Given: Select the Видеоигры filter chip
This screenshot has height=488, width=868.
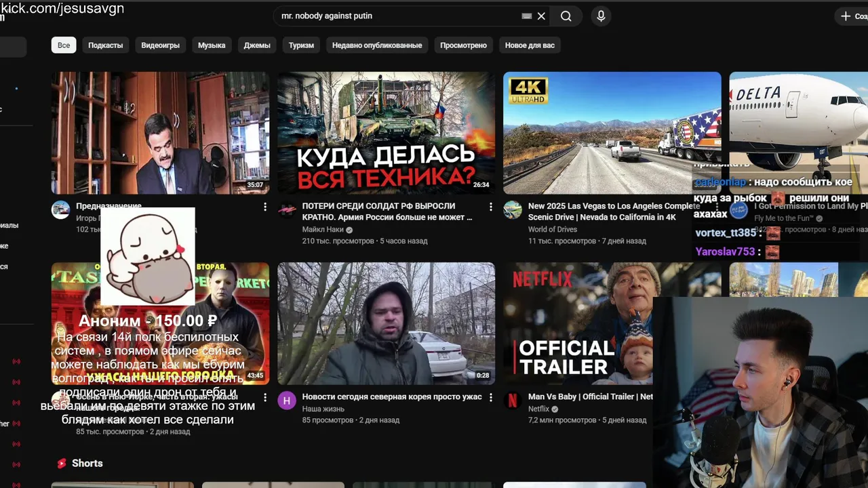Looking at the screenshot, I should click(161, 45).
